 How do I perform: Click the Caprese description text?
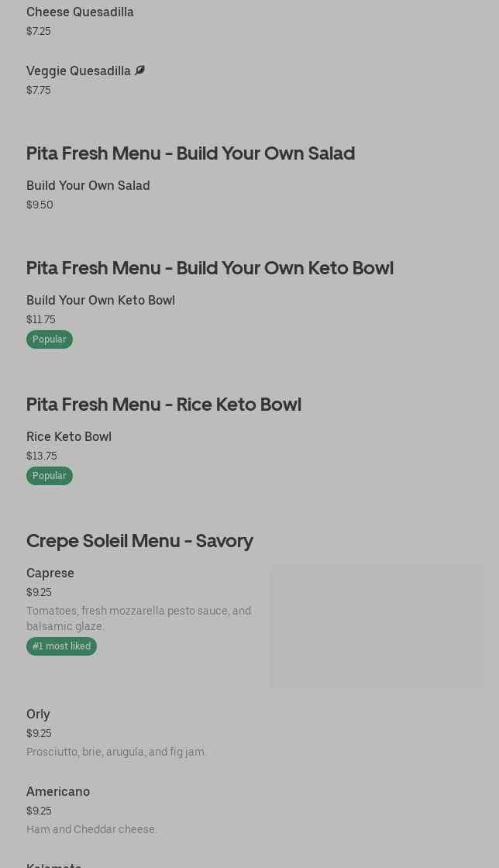(139, 618)
